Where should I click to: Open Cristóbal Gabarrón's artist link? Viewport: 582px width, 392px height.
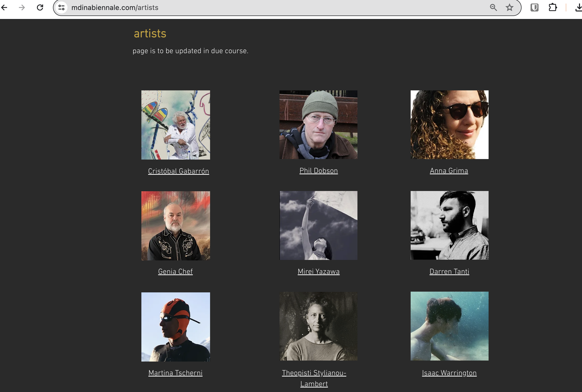point(178,171)
